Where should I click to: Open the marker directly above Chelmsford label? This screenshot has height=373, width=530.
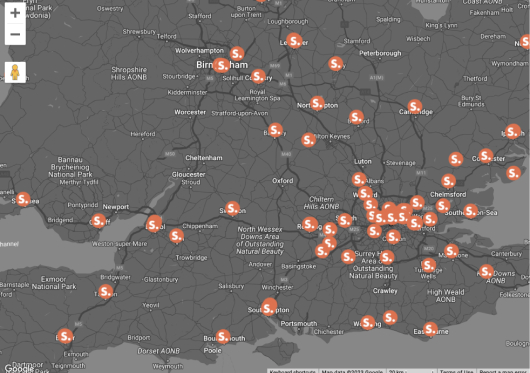point(449,181)
